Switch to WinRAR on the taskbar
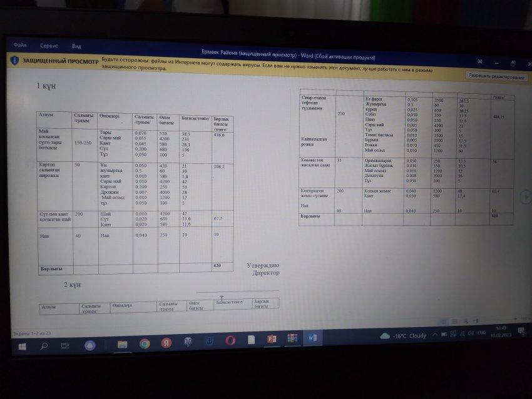 (292, 338)
